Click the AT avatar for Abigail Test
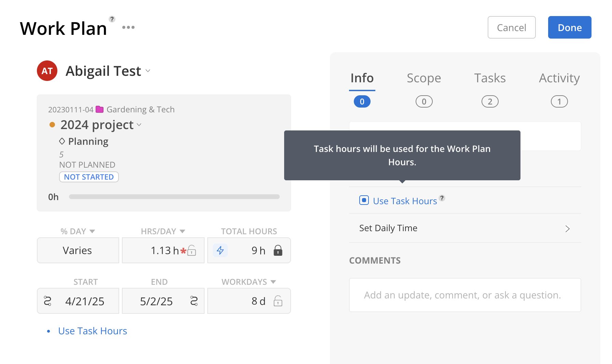 click(x=47, y=71)
